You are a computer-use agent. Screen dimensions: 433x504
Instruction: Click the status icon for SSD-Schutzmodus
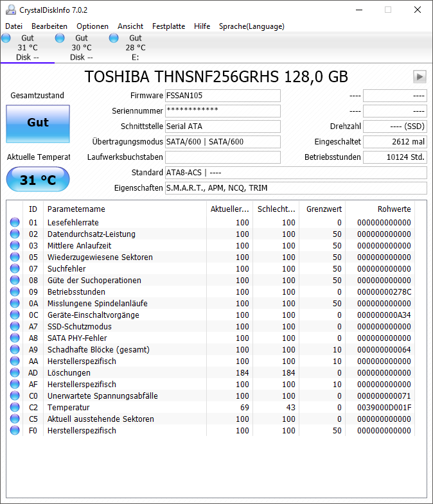coord(15,326)
